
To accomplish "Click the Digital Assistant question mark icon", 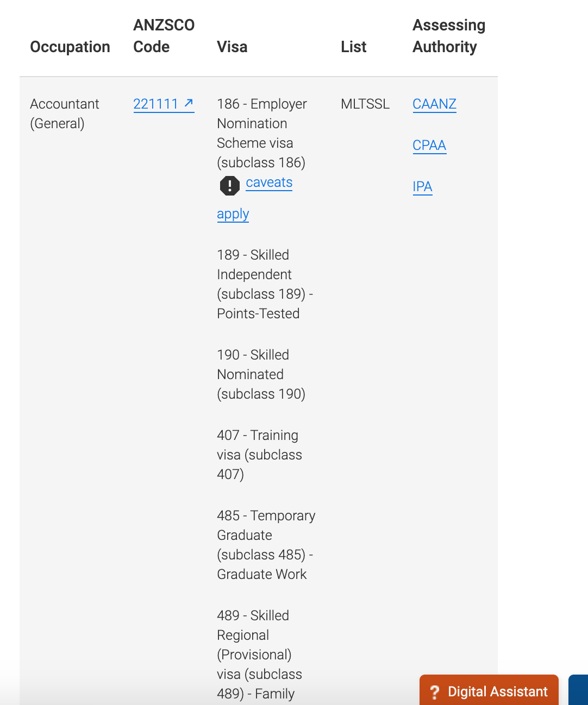I will tap(434, 692).
